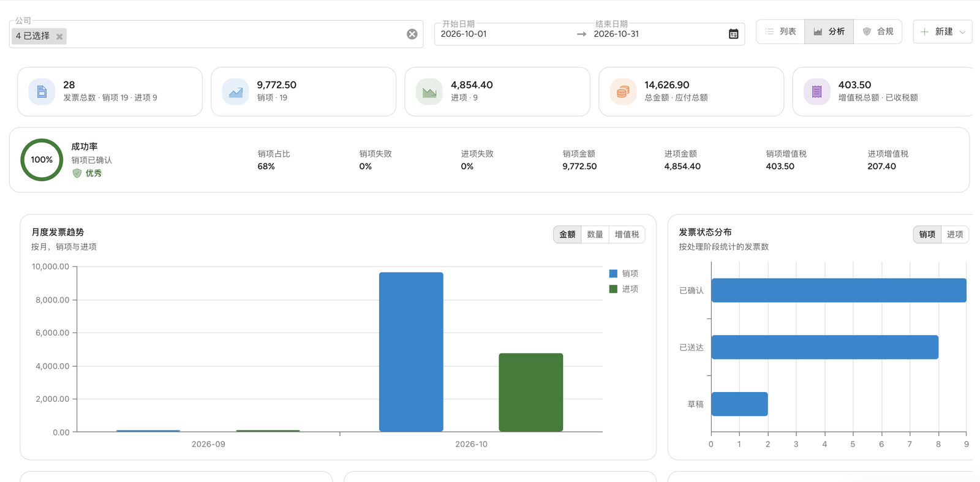Image resolution: width=980 pixels, height=482 pixels.
Task: Click the 销项已确认 label
Action: (x=91, y=160)
